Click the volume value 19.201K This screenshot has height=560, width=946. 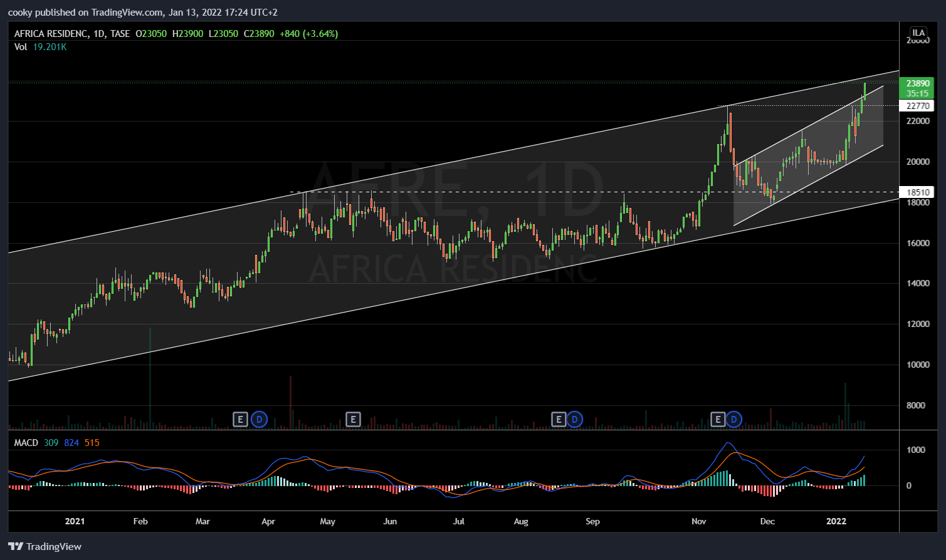pos(50,47)
